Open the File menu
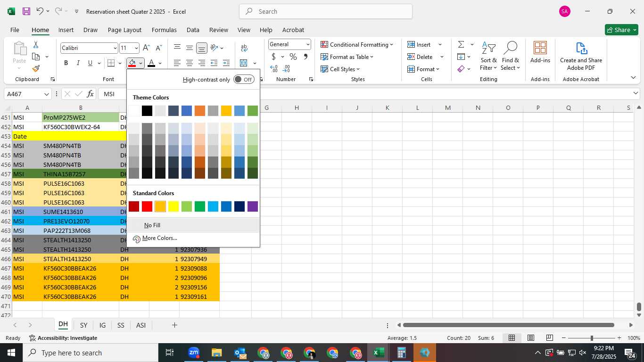The height and width of the screenshot is (362, 644). [x=15, y=30]
